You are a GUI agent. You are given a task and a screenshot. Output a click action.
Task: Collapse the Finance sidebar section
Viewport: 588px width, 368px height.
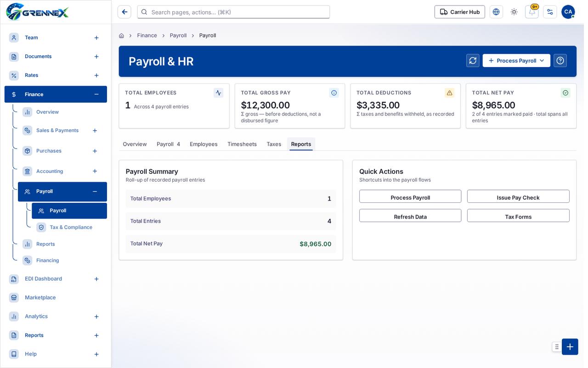(x=96, y=94)
